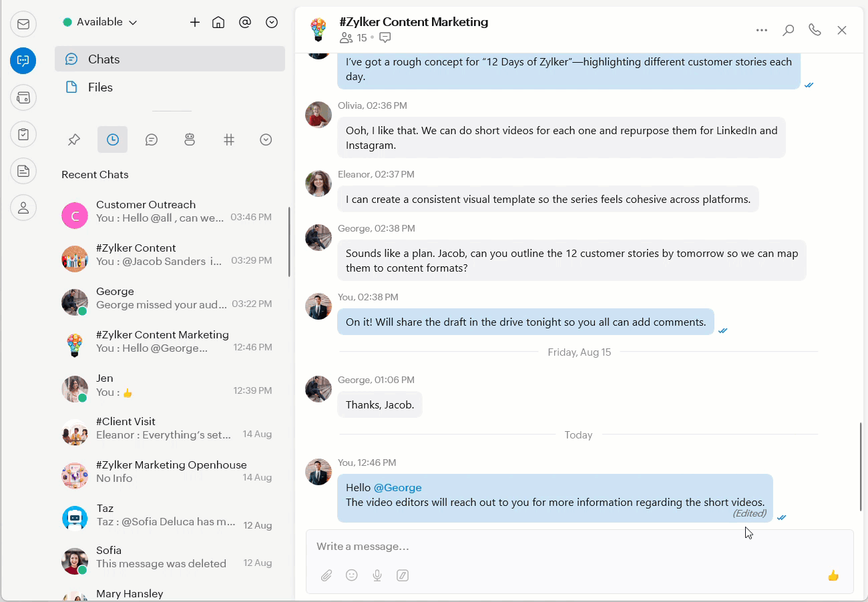Show pinned chats tab
Viewport: 868px width, 602px height.
pyautogui.click(x=74, y=139)
